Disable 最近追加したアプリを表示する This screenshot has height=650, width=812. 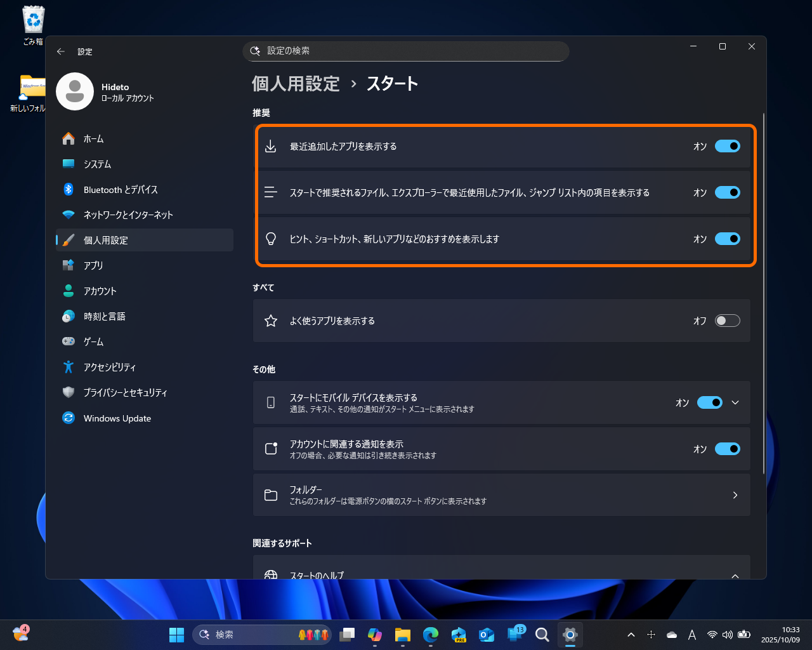click(728, 146)
